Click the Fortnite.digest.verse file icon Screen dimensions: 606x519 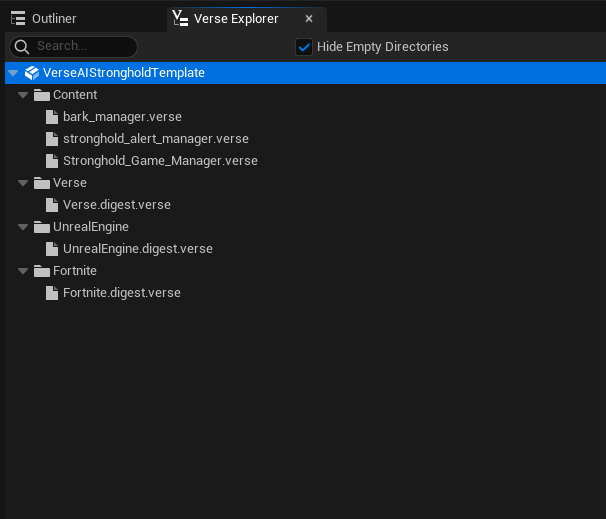52,293
